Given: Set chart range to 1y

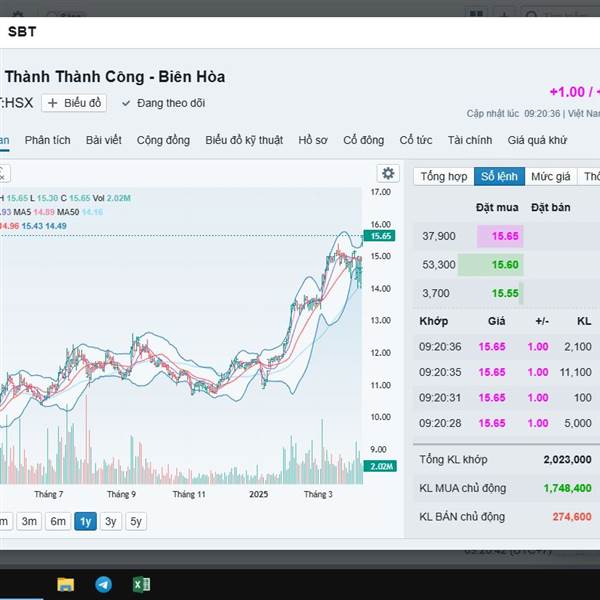Looking at the screenshot, I should tap(85, 521).
